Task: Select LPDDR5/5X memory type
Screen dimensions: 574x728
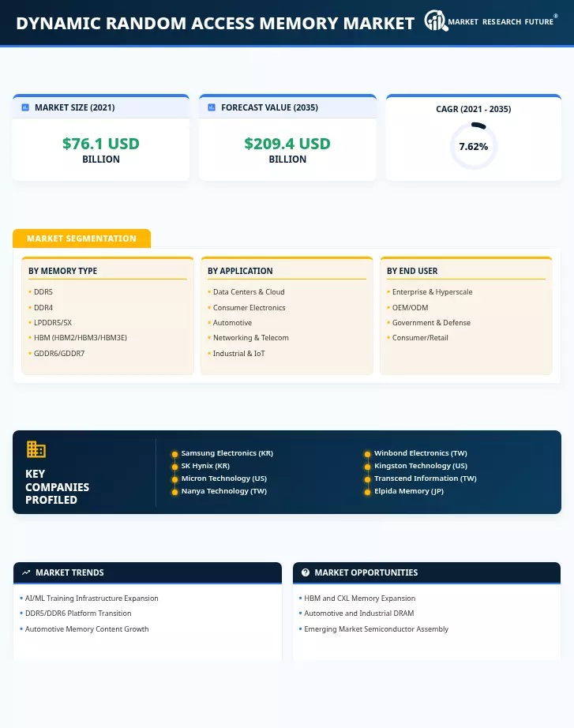Action: click(52, 322)
